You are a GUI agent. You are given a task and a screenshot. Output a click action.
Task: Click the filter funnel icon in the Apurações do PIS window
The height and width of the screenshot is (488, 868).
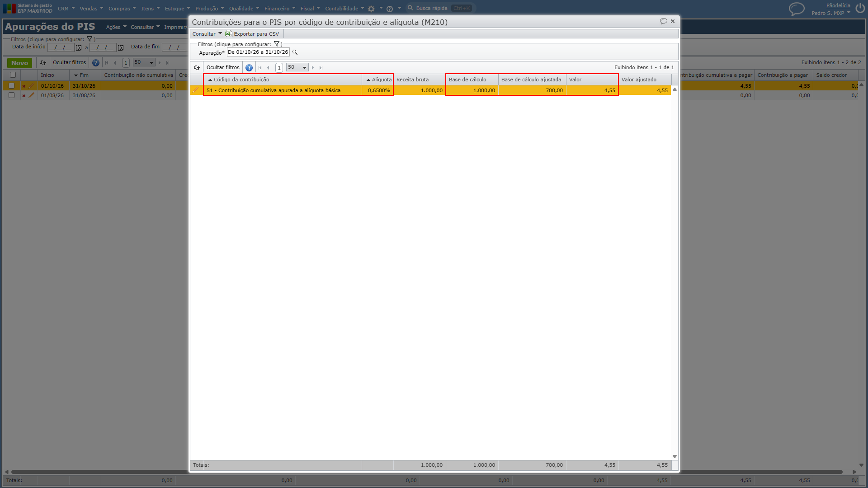(90, 39)
